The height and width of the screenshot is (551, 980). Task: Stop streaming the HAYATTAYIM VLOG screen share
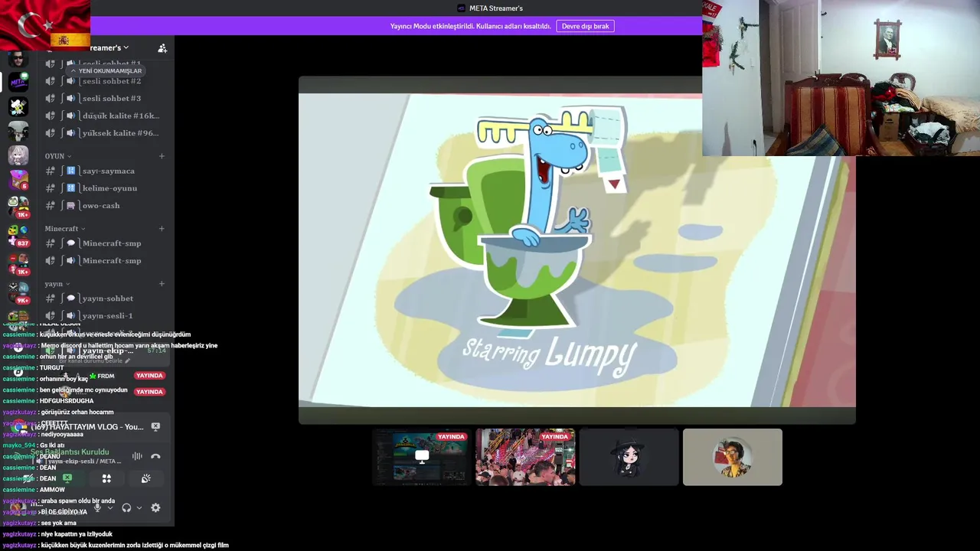click(x=155, y=427)
